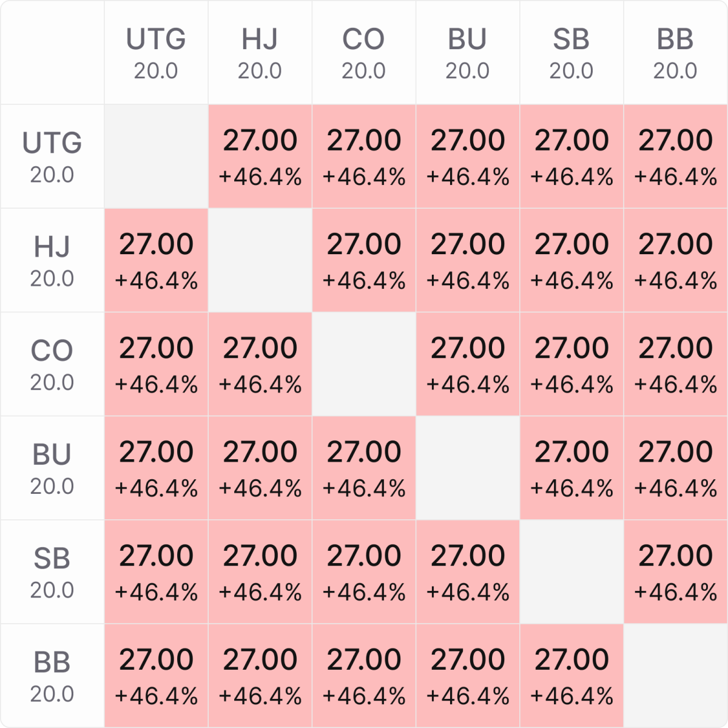Select the BB row, UTG column cell
728x728 pixels.
(156, 675)
